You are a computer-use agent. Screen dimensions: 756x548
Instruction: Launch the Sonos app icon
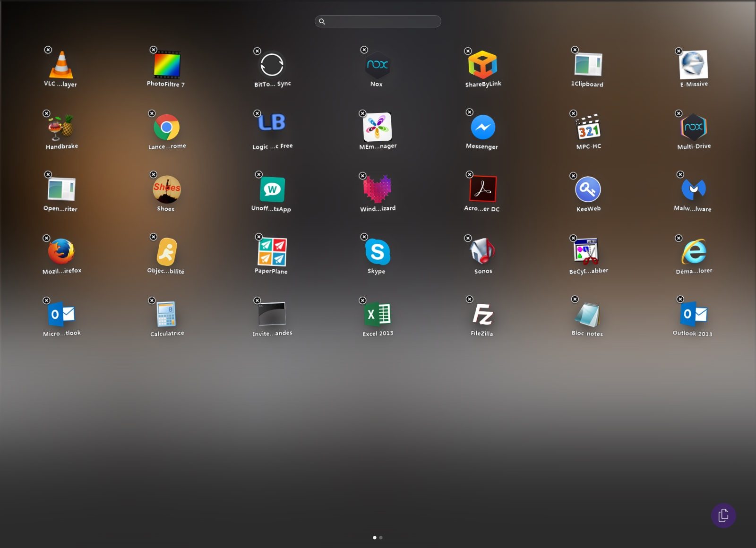[482, 252]
